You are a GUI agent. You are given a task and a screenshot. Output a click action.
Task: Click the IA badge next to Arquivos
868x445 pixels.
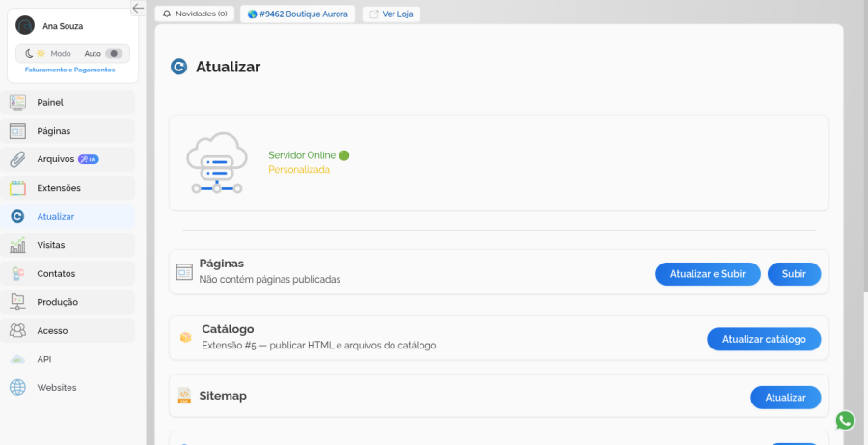(x=88, y=159)
